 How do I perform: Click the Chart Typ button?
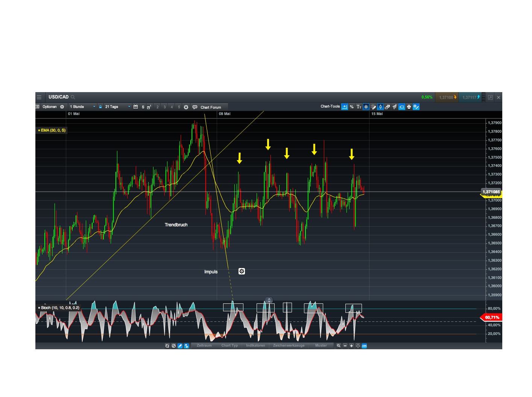point(230,345)
